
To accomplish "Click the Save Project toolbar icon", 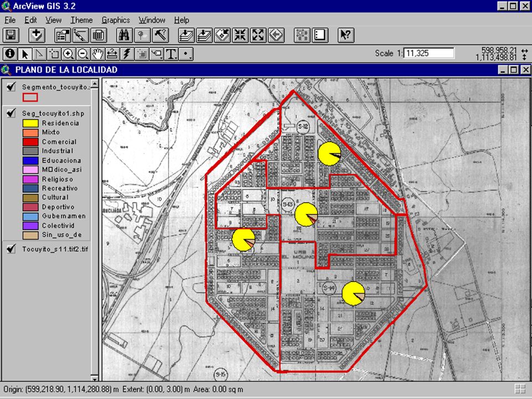I will [11, 35].
